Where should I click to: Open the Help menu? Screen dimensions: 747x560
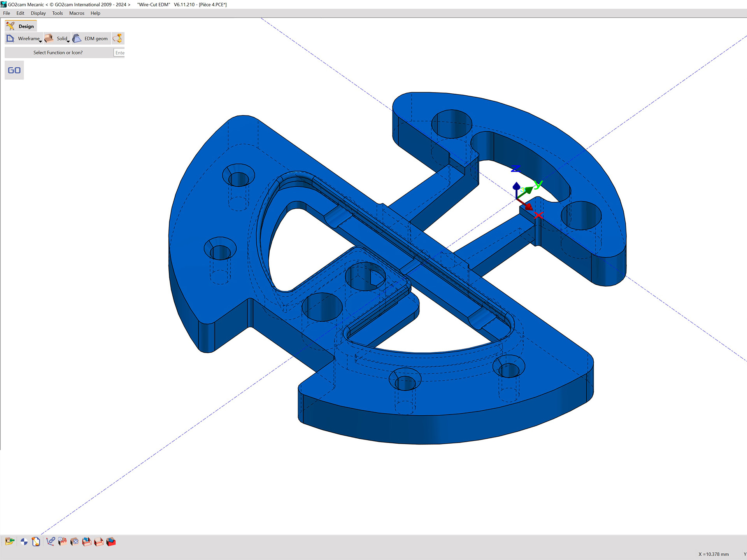tap(95, 13)
